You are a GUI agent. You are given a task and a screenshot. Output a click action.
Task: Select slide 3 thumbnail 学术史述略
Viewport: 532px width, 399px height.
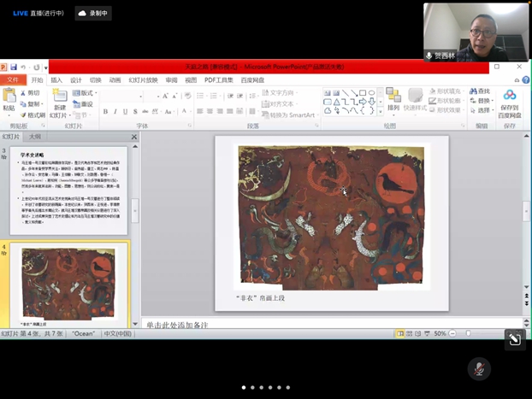[x=68, y=191]
